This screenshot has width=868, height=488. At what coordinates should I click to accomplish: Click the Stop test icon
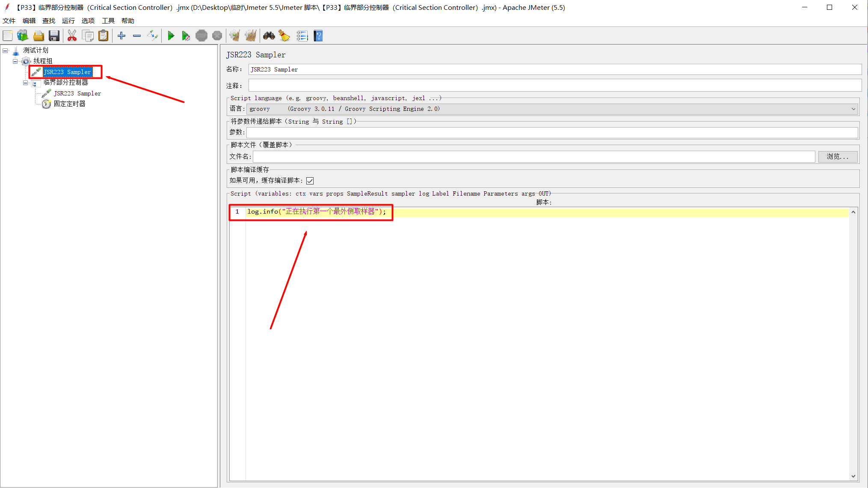201,36
